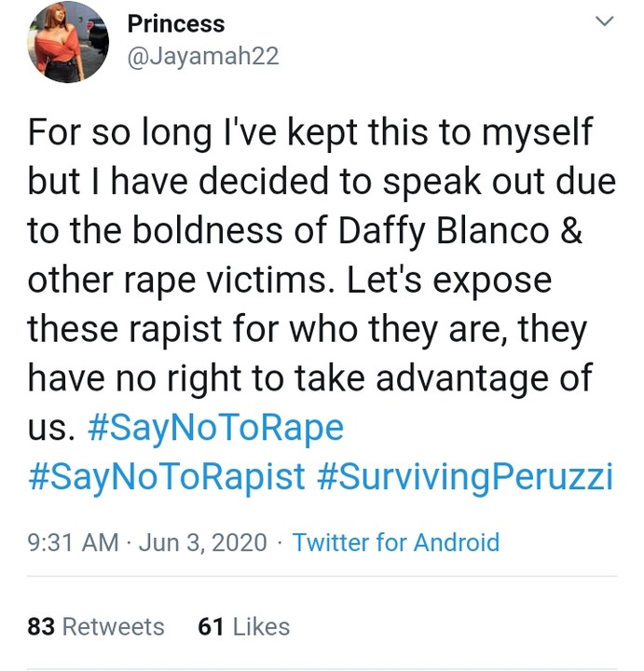
Task: Click the display name Princess
Action: pos(176,23)
